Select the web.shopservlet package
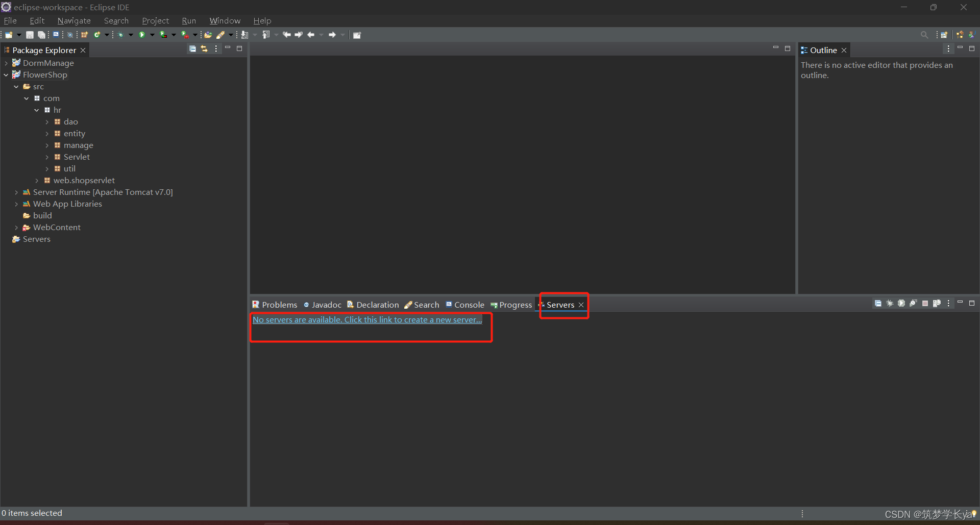The image size is (980, 525). pos(84,181)
